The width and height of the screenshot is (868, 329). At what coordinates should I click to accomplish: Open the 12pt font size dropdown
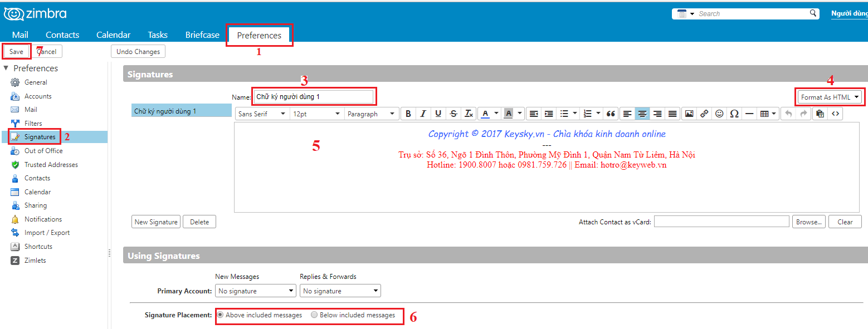[x=316, y=114]
